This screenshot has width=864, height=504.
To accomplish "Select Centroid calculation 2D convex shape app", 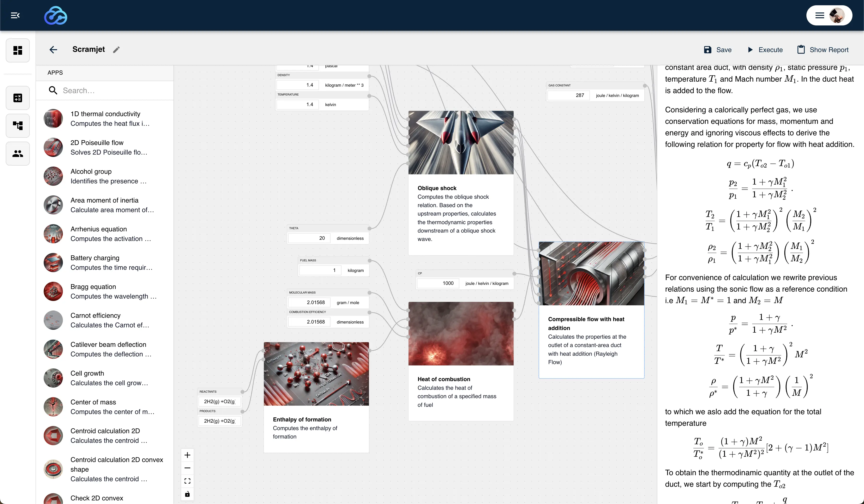I will coord(105,469).
